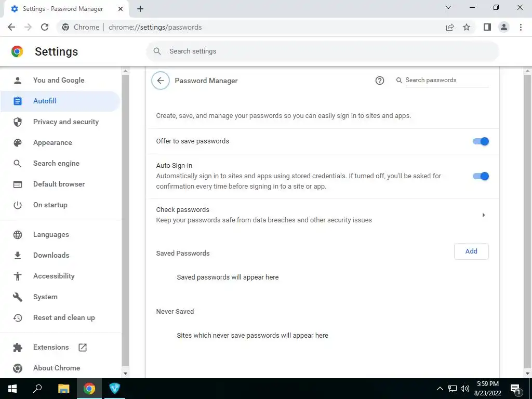Screen dimensions: 532x399
Task: Open Windows Start menu
Action: [12, 389]
